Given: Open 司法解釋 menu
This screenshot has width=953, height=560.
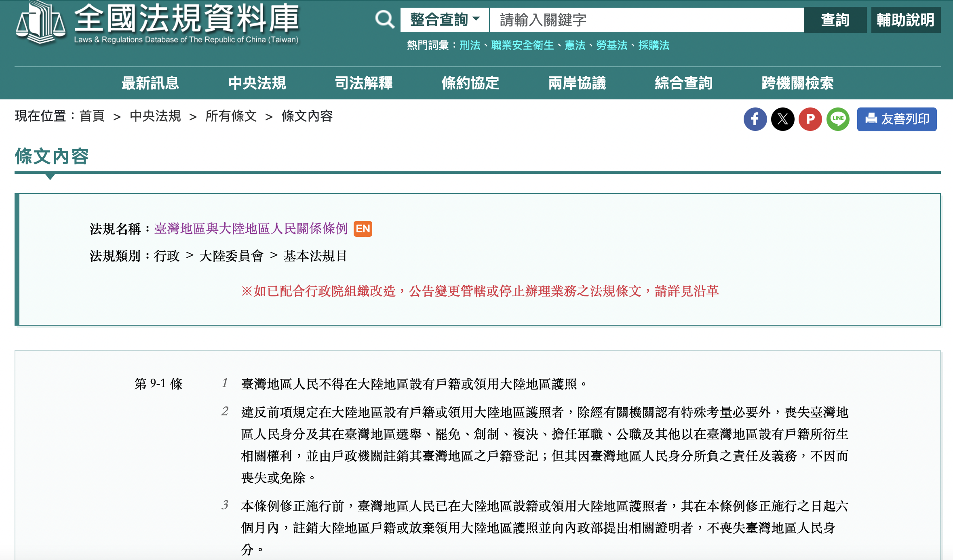Looking at the screenshot, I should [x=364, y=83].
